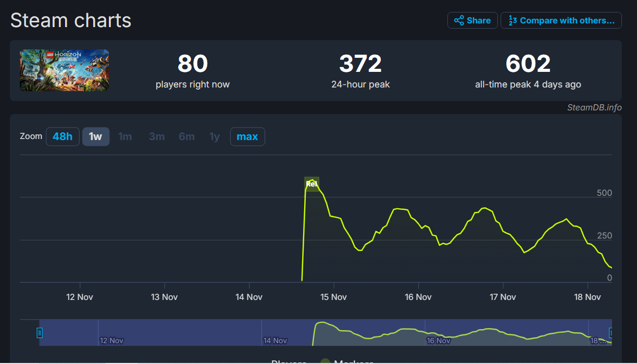Open Compare with others dialog
The height and width of the screenshot is (364, 637).
click(561, 21)
